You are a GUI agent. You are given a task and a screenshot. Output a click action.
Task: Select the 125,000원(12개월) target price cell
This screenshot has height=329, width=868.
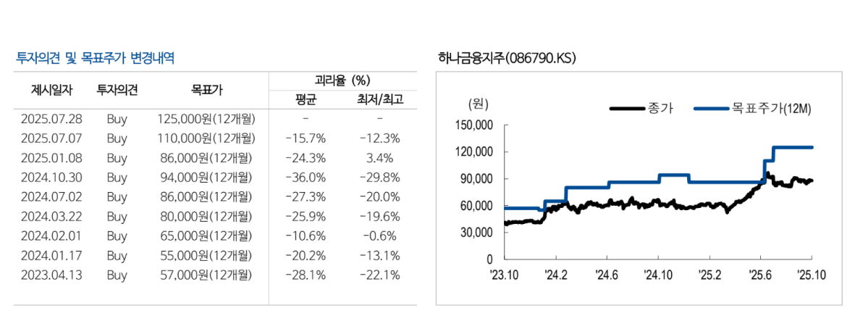pos(206,118)
